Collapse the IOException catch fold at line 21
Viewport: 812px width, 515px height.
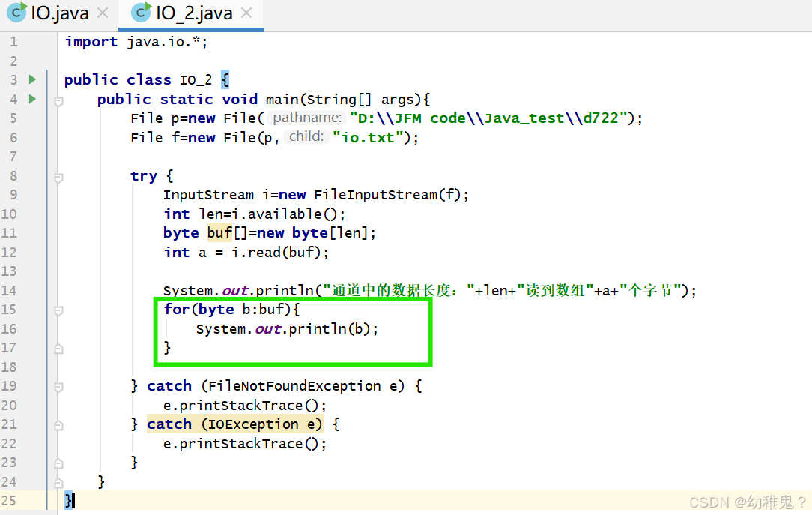[x=58, y=425]
